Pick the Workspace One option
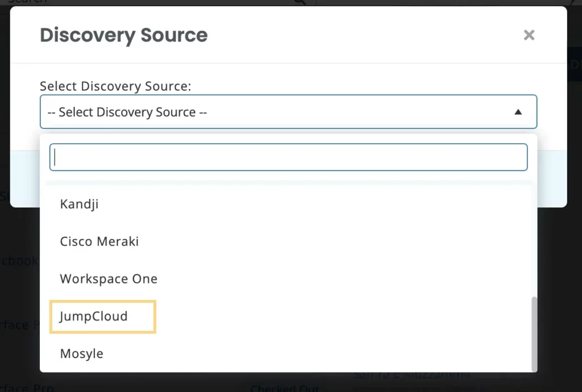Screen dimensions: 582x392 click(x=109, y=279)
